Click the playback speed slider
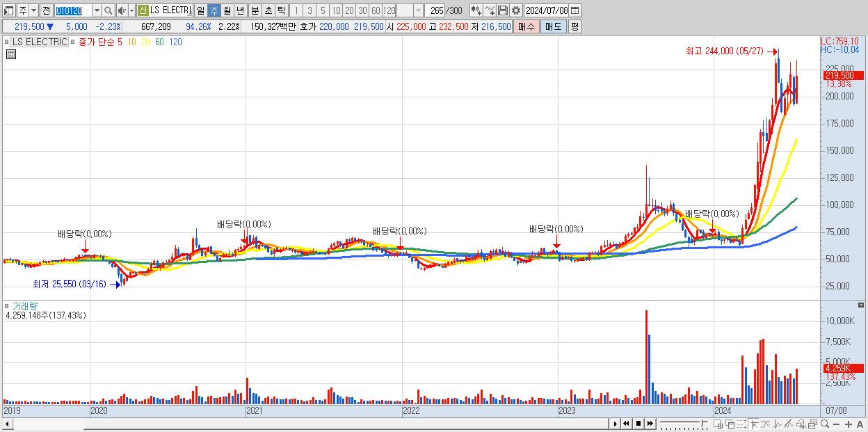The width and height of the screenshot is (868, 432). 683,424
